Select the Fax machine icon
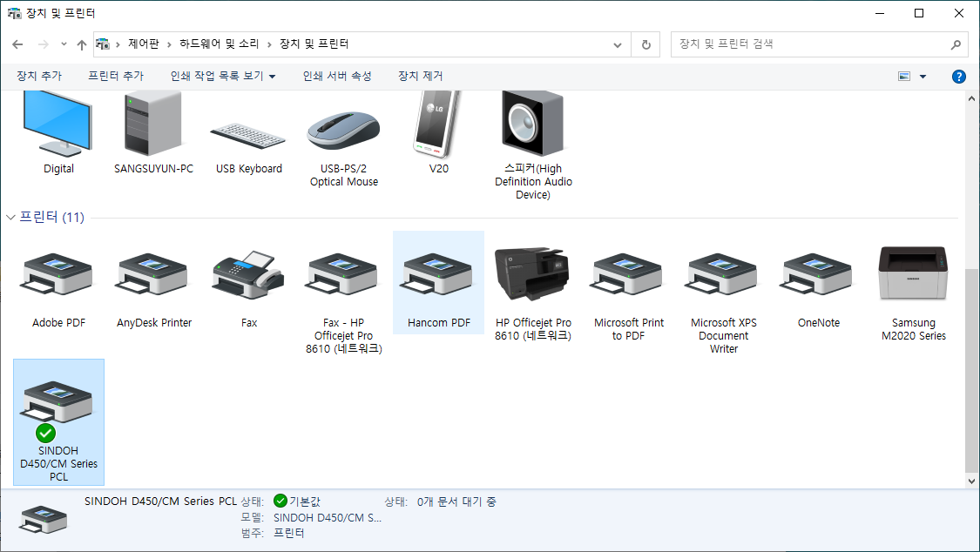 pyautogui.click(x=248, y=275)
